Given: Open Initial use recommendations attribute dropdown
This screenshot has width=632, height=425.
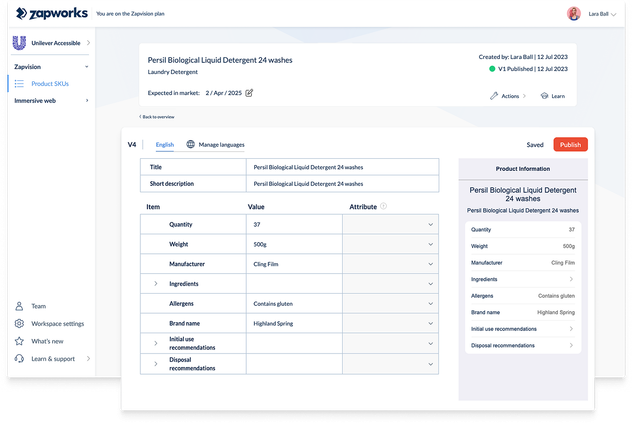Looking at the screenshot, I should pyautogui.click(x=390, y=343).
